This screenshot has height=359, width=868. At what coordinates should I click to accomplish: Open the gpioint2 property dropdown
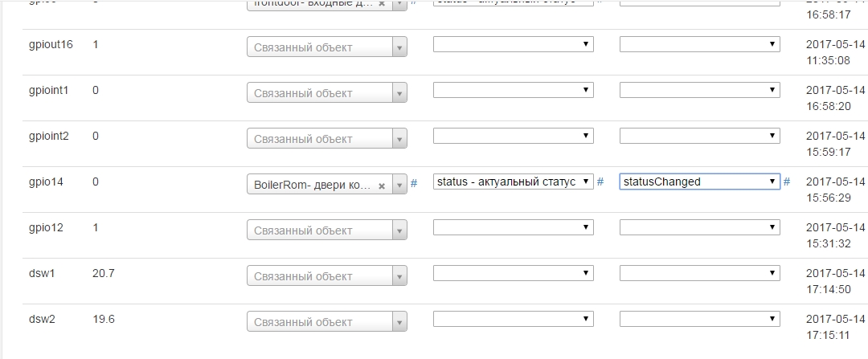(x=513, y=136)
